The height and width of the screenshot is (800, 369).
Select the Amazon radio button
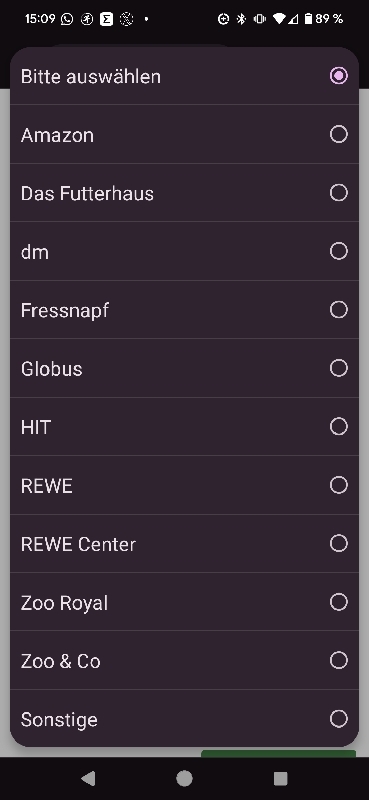[338, 135]
